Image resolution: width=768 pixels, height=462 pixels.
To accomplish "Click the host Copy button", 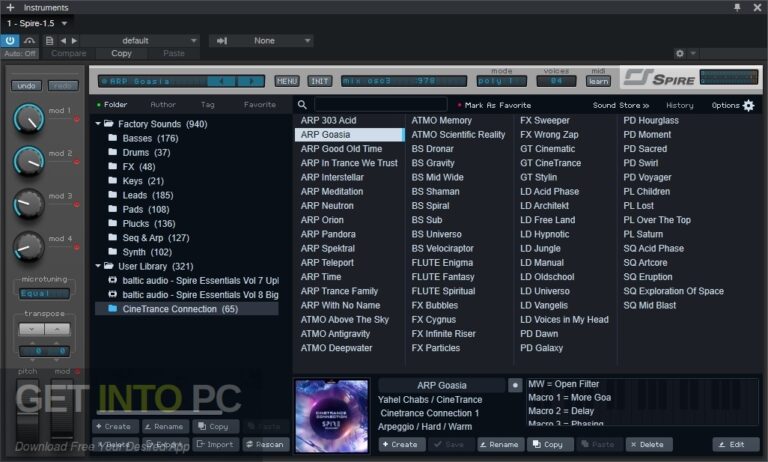I will (121, 53).
